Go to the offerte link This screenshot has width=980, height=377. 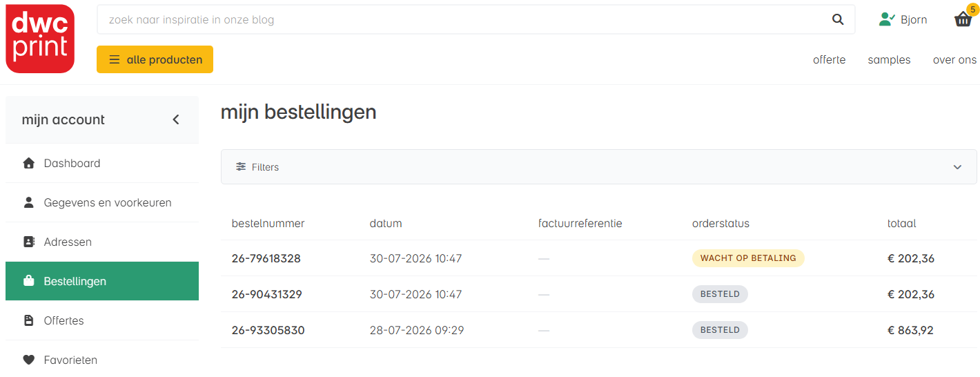click(x=829, y=60)
